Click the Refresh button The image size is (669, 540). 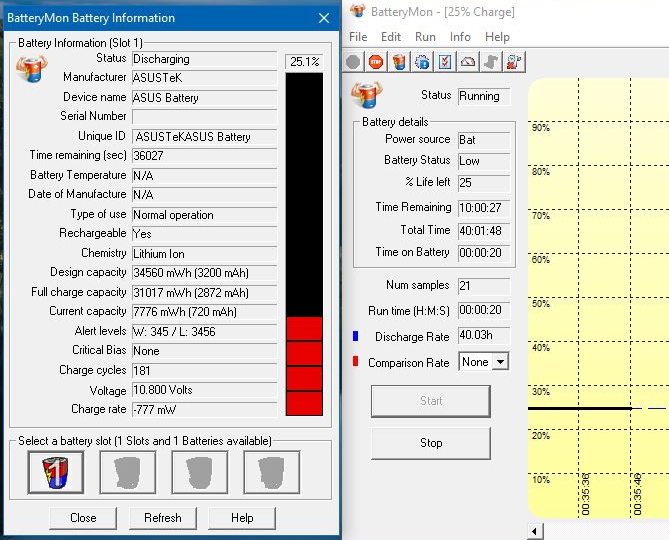pyautogui.click(x=163, y=518)
